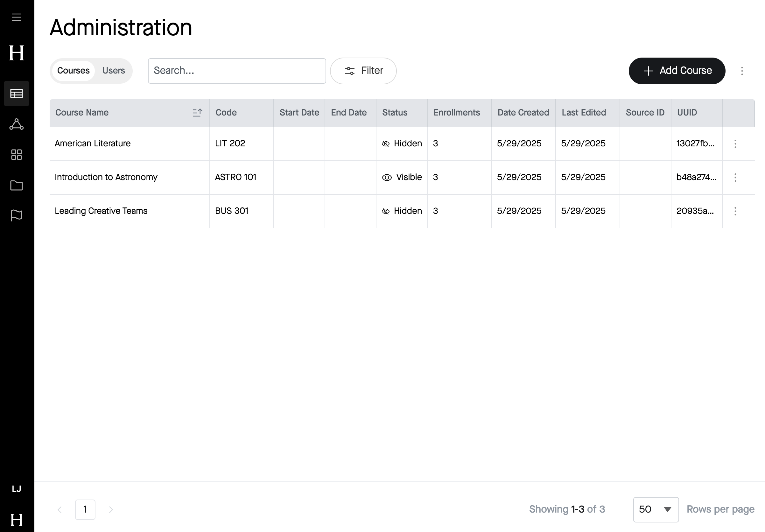Open the hamburger menu in the sidebar
765x532 pixels.
tap(16, 17)
